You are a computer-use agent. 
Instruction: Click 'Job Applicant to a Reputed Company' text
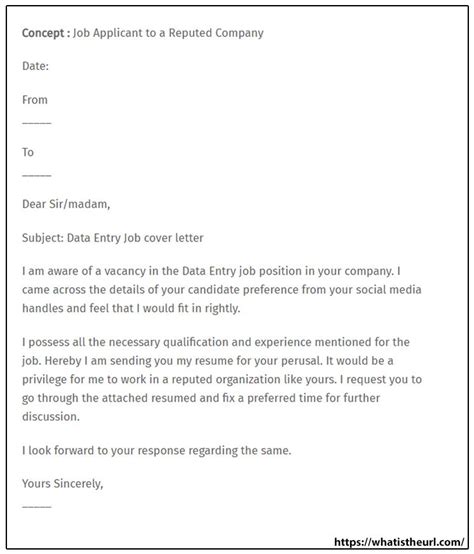[x=168, y=33]
